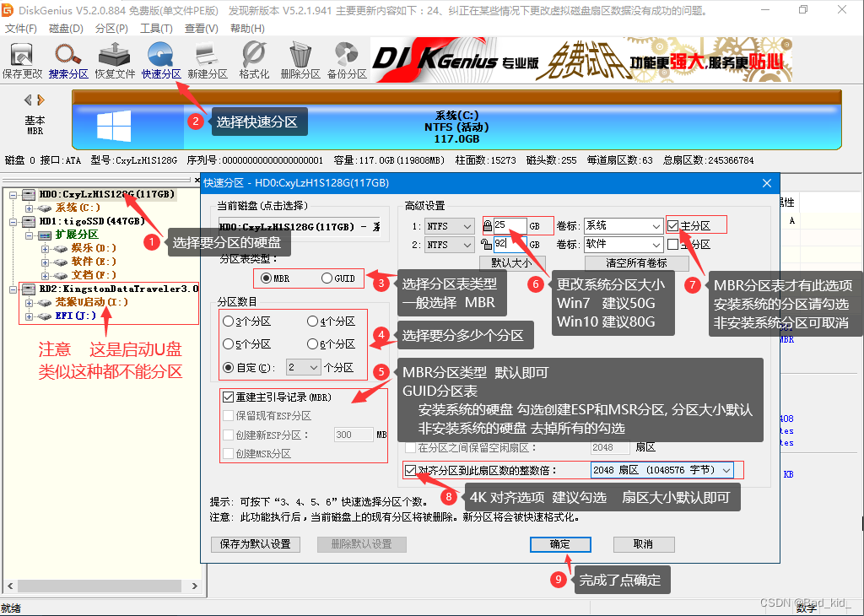Viewport: 864px width, 616px height.
Task: Open partition 2 NTFS file system dropdown
Action: click(449, 245)
